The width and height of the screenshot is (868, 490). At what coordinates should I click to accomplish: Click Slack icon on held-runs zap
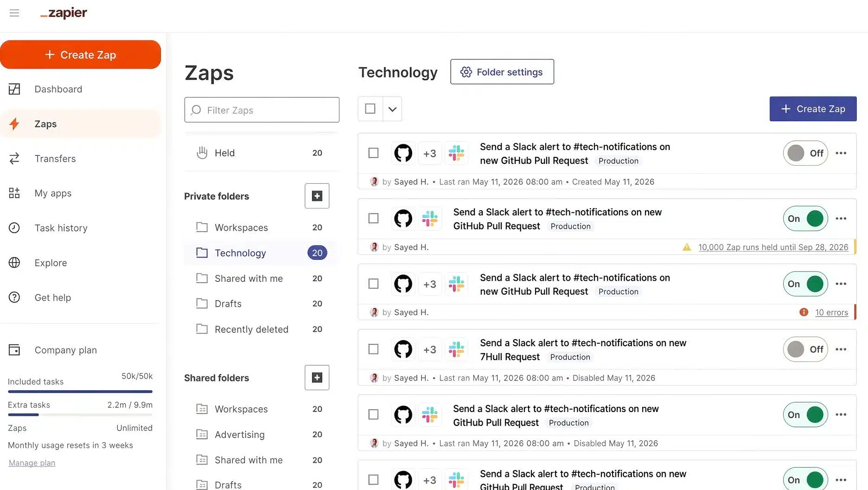click(x=430, y=219)
